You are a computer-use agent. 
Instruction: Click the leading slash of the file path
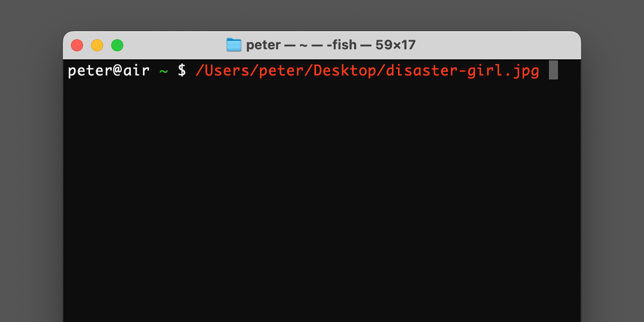pos(200,71)
